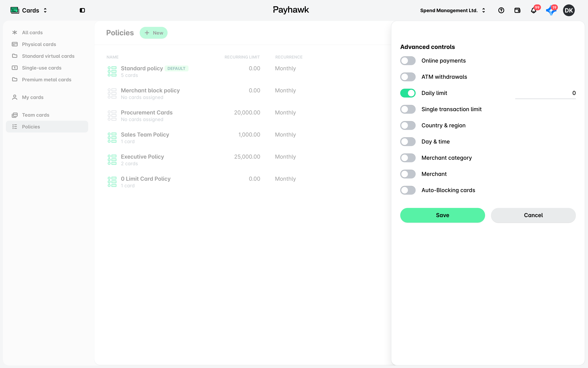Open the notifications bell icon
The image size is (588, 368).
(x=534, y=10)
